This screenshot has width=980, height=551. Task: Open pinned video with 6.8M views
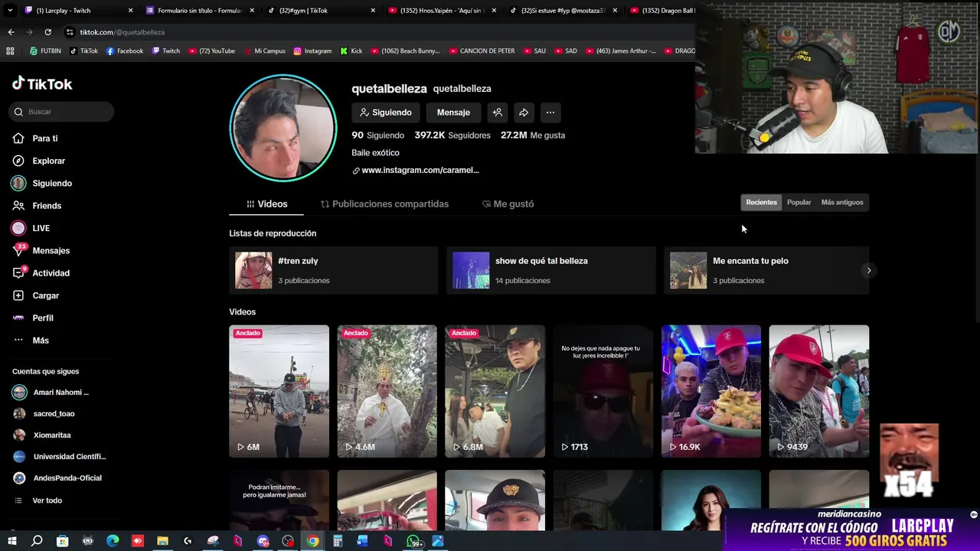click(495, 391)
